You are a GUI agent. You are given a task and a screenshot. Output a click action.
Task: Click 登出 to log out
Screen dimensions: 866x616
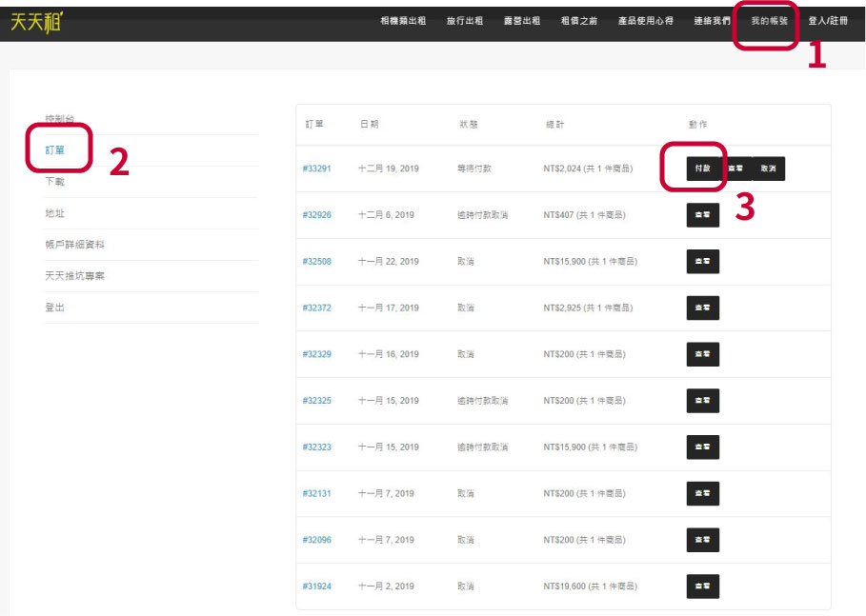tap(54, 308)
